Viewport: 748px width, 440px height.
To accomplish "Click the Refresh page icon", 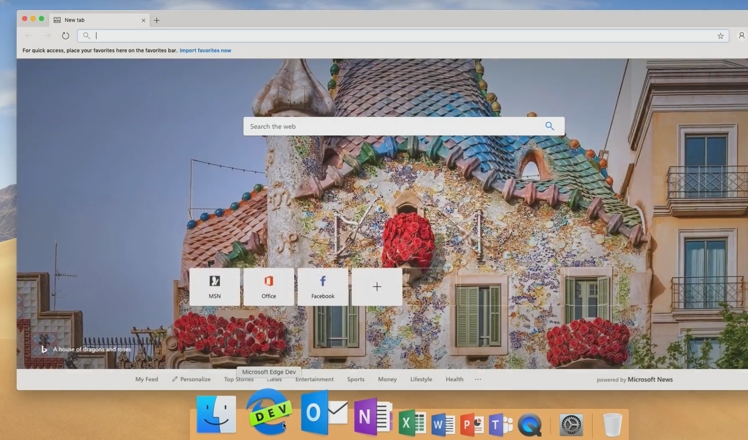I will pyautogui.click(x=66, y=36).
